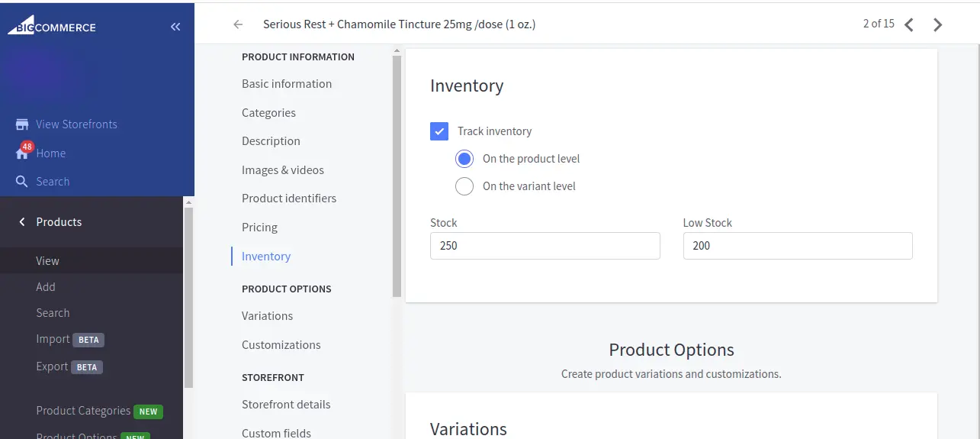The height and width of the screenshot is (439, 980).
Task: Click the Home icon with notification badge
Action: pyautogui.click(x=22, y=153)
